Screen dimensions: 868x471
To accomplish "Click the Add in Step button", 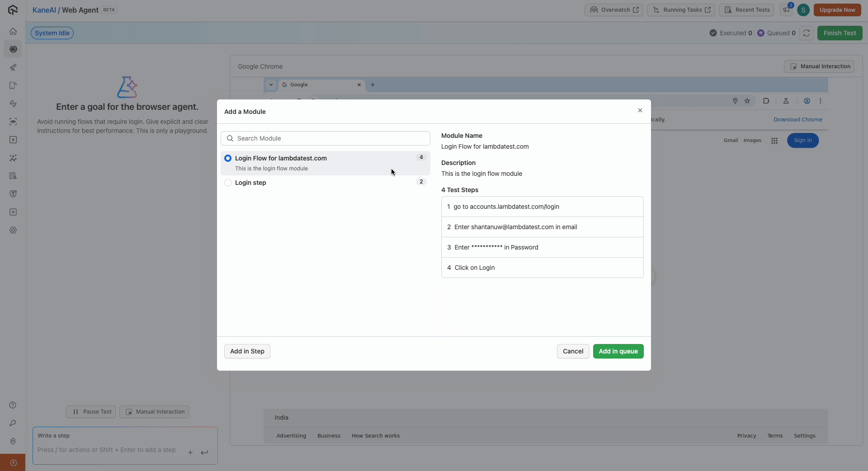I will pos(247,351).
